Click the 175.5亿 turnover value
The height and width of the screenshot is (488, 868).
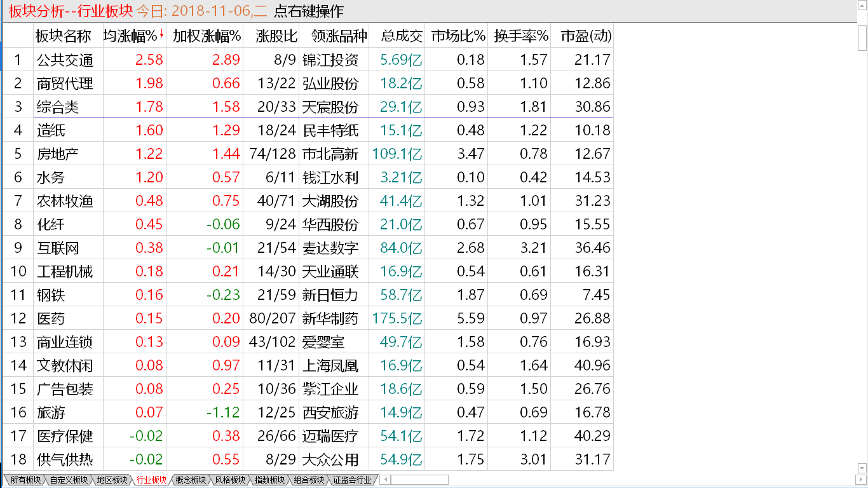click(397, 318)
